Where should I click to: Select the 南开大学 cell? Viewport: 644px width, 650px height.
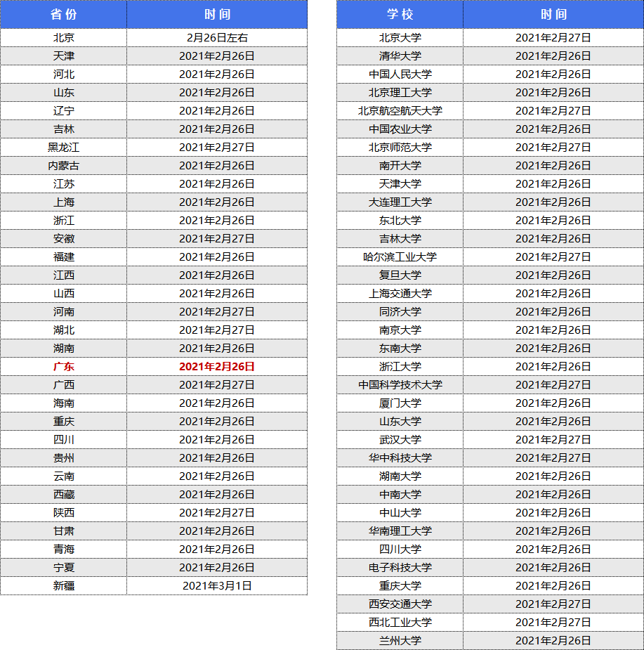coord(400,165)
